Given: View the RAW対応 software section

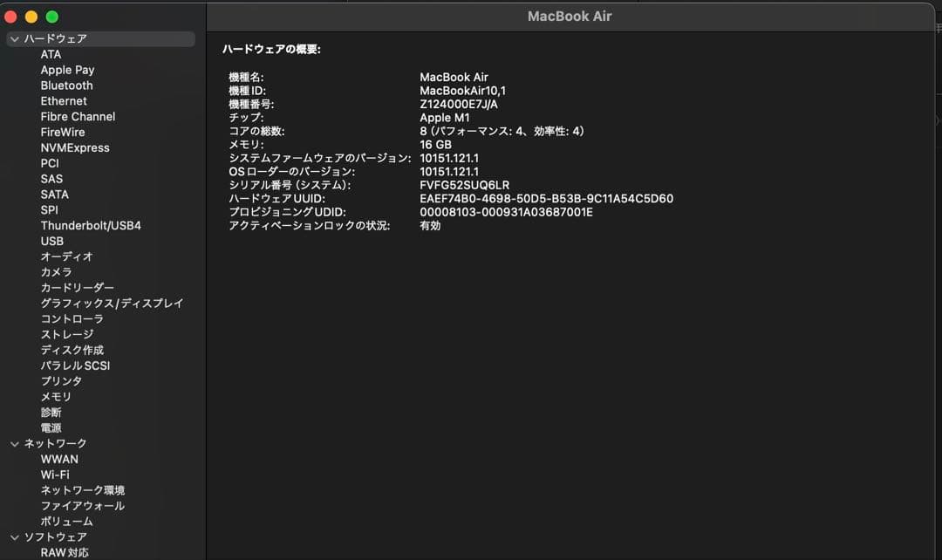Looking at the screenshot, I should pyautogui.click(x=63, y=552).
